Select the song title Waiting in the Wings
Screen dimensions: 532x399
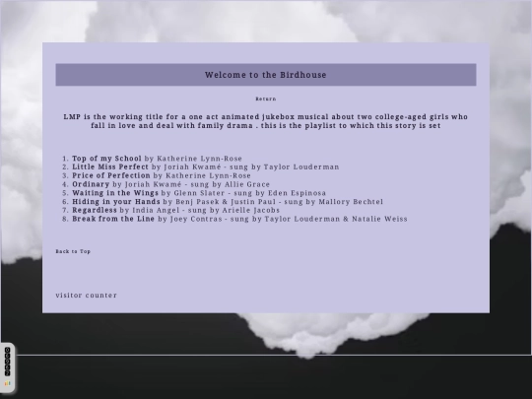(x=115, y=193)
